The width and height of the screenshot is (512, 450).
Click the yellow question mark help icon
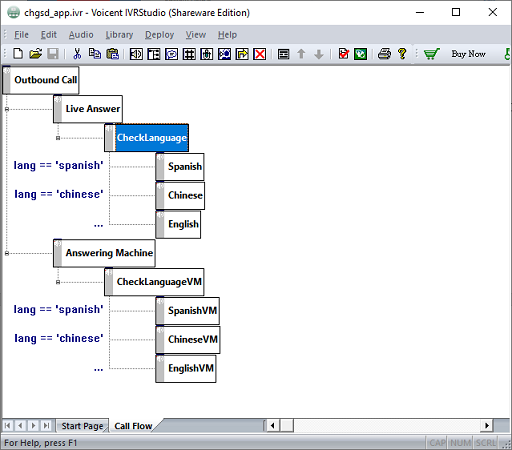click(x=402, y=54)
